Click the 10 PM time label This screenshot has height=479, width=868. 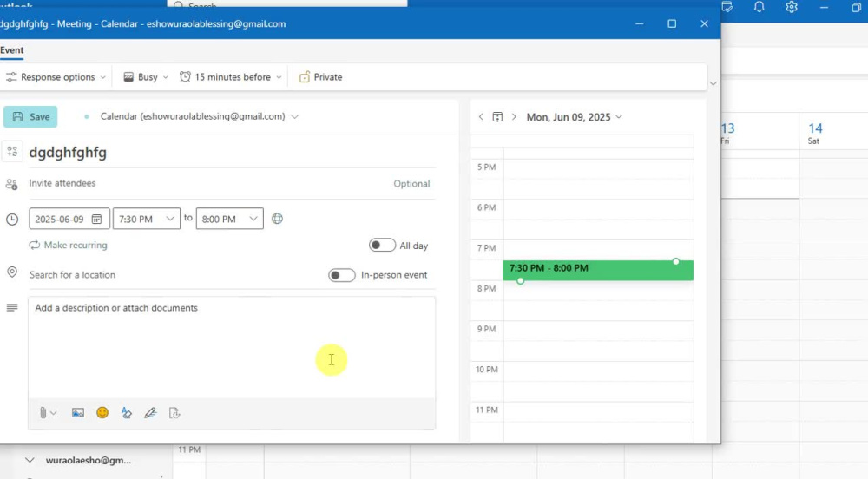tap(487, 370)
